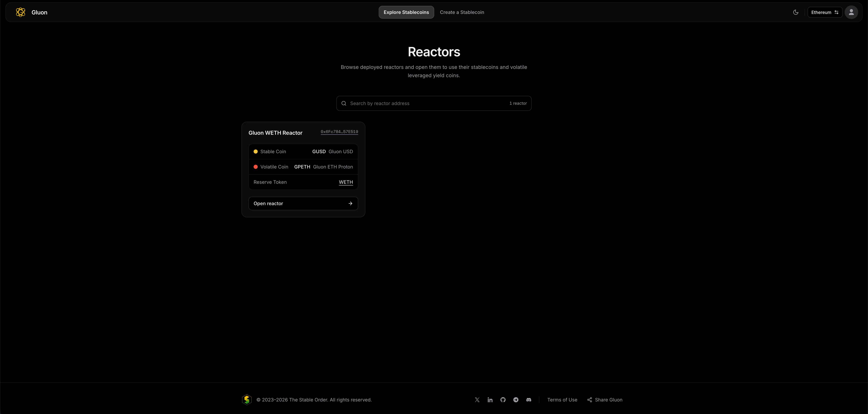Click the Reactors page heading
The width and height of the screenshot is (868, 414).
coord(434,52)
